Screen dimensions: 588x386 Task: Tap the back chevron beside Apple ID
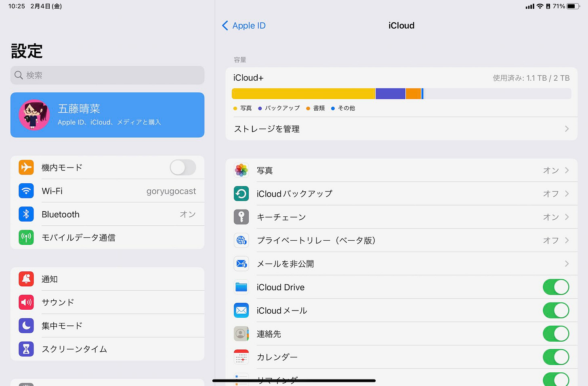pyautogui.click(x=225, y=25)
